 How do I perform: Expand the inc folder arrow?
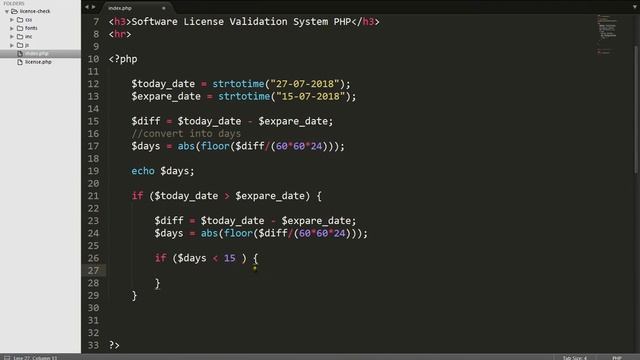point(12,37)
